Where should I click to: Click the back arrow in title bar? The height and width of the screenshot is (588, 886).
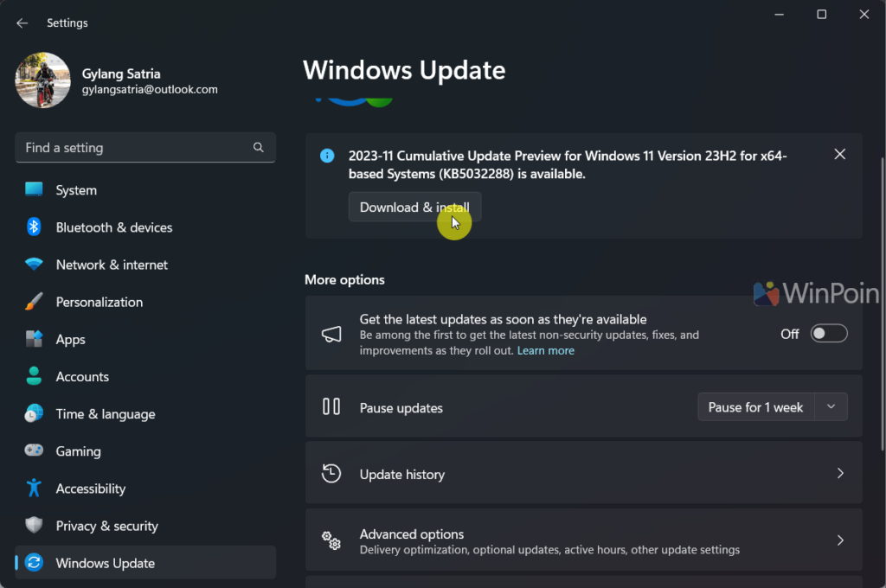click(22, 23)
